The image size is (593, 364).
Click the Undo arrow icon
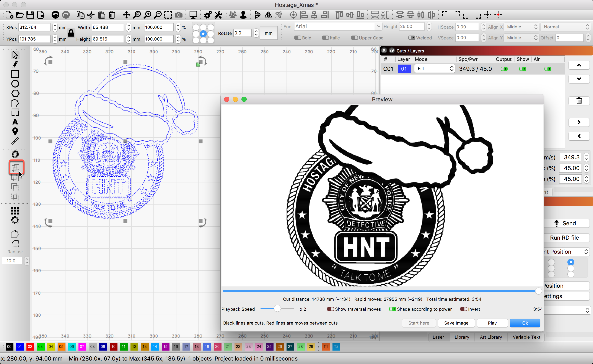click(x=55, y=15)
